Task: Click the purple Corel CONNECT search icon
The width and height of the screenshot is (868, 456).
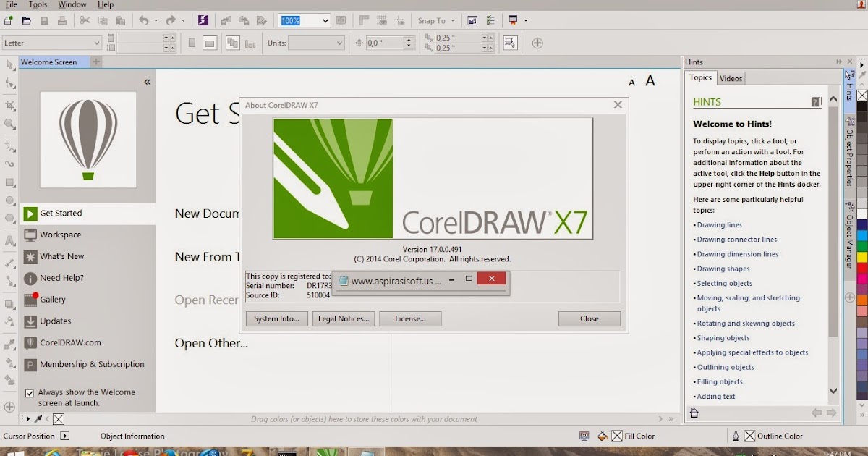Action: (203, 20)
